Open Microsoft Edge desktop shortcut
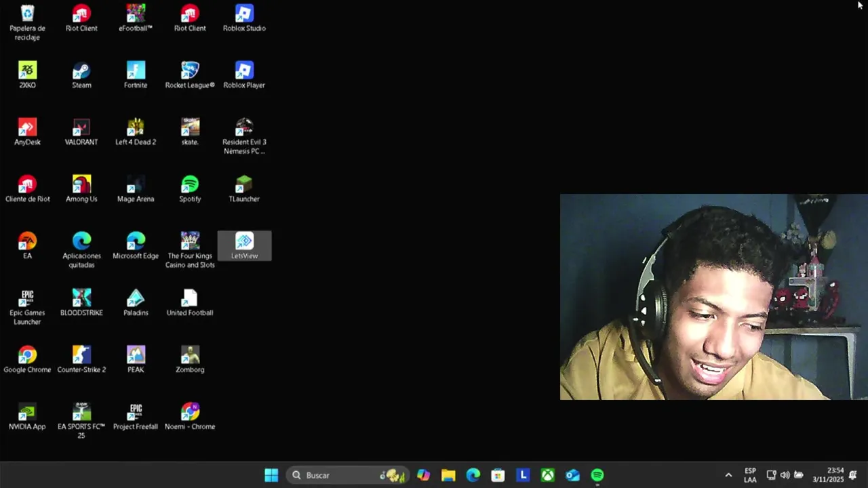The height and width of the screenshot is (488, 868). [x=136, y=246]
